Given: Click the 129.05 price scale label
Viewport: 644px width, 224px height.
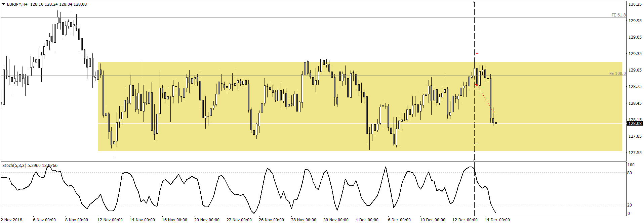Looking at the screenshot, I should point(635,70).
